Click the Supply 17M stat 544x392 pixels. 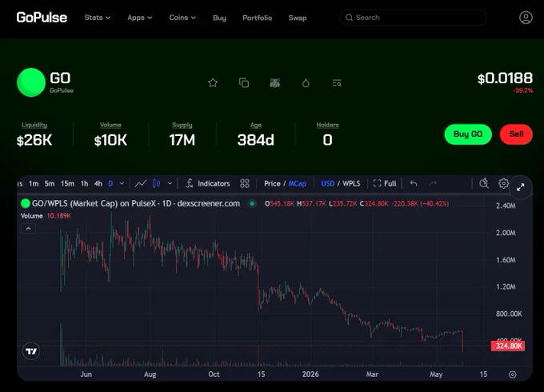[182, 134]
